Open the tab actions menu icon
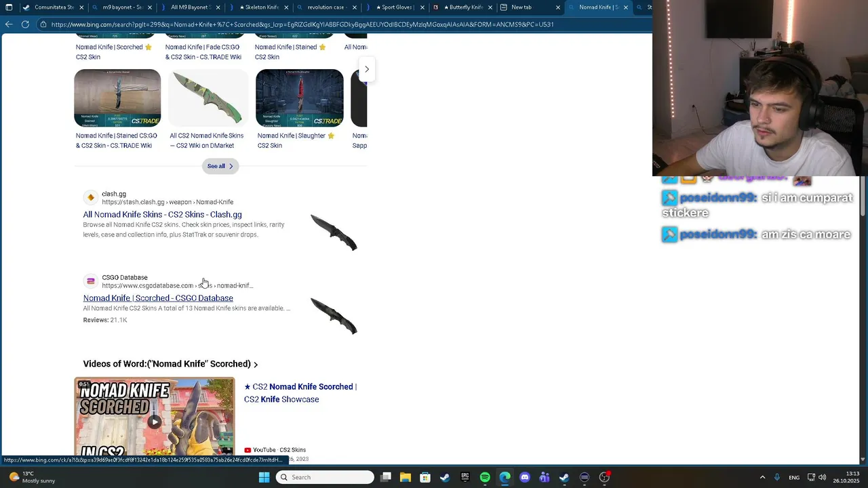Image resolution: width=868 pixels, height=488 pixels. tap(8, 7)
